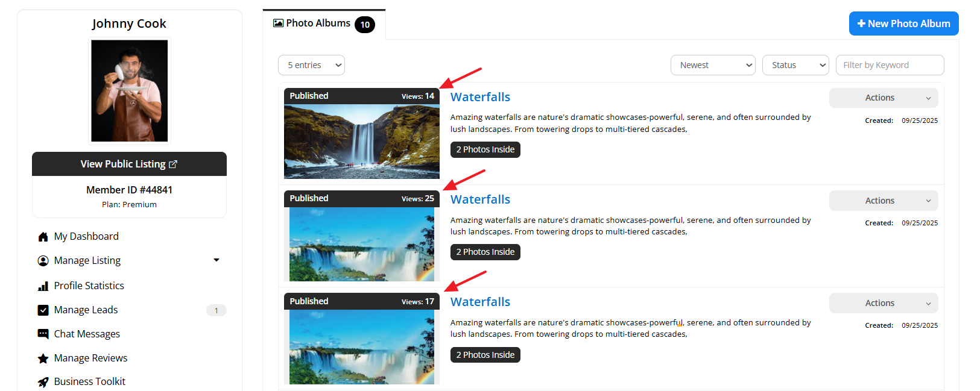This screenshot has width=980, height=391.
Task: Click the external link icon on View Public Listing
Action: click(173, 164)
